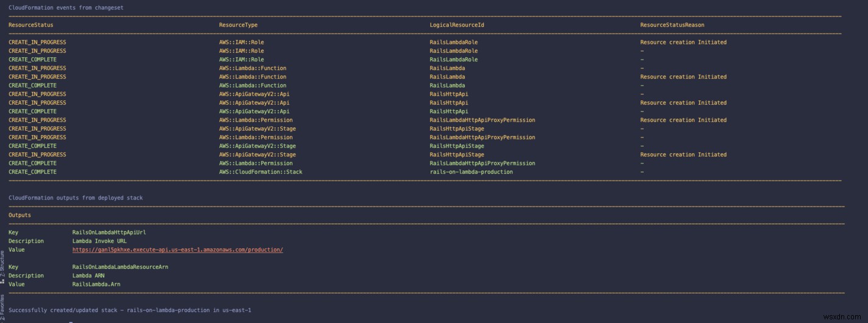Click 'Resource creation Initiated' in the RailsLambda function row
The width and height of the screenshot is (868, 323).
point(683,77)
